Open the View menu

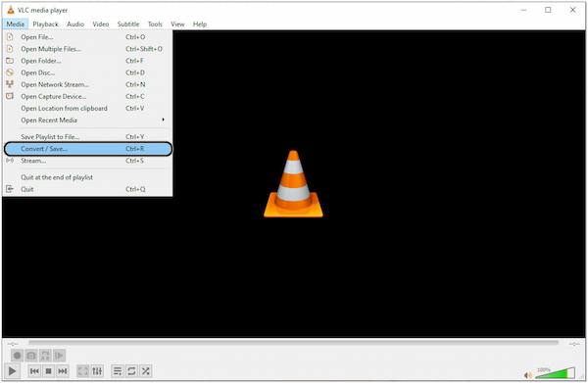(x=177, y=24)
